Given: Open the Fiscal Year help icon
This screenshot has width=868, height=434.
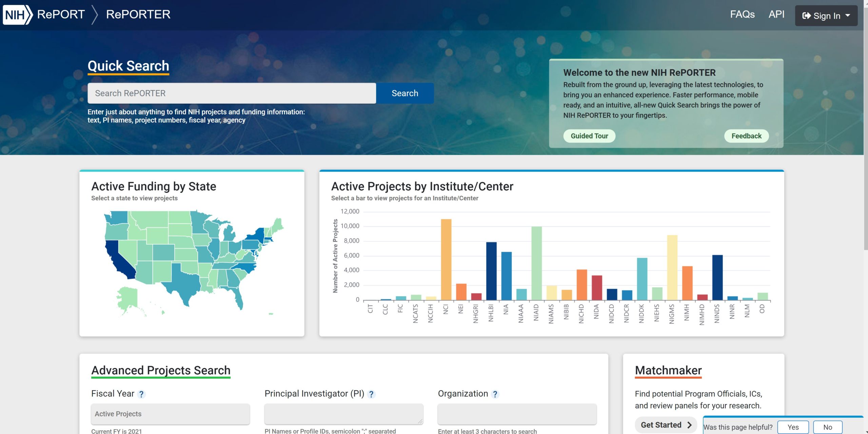Looking at the screenshot, I should coord(141,394).
